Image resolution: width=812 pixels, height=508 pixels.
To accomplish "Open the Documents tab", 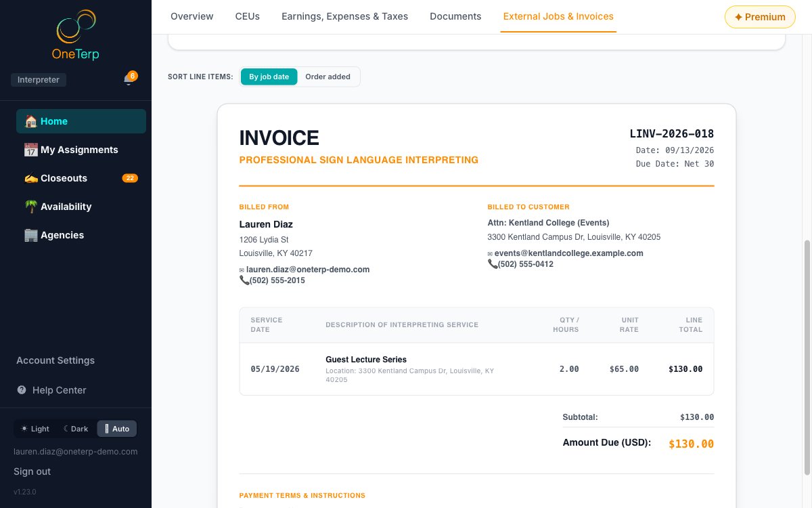I will point(455,16).
